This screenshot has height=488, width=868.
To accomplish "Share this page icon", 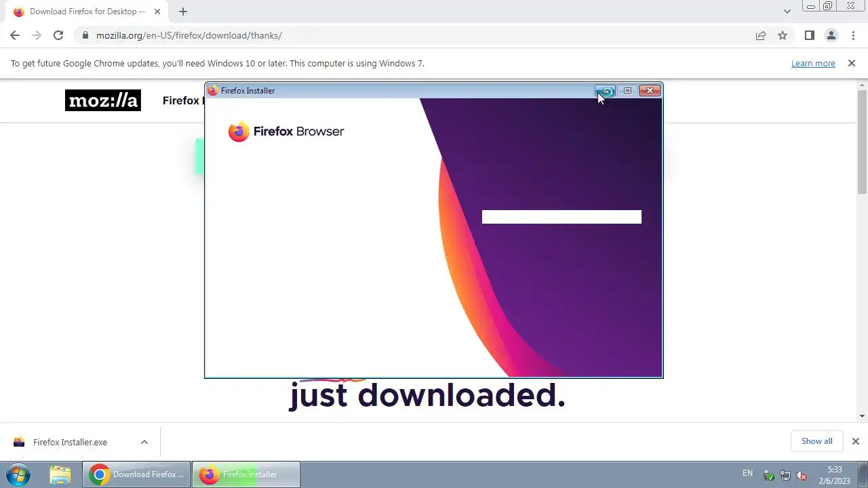I will coord(761,35).
